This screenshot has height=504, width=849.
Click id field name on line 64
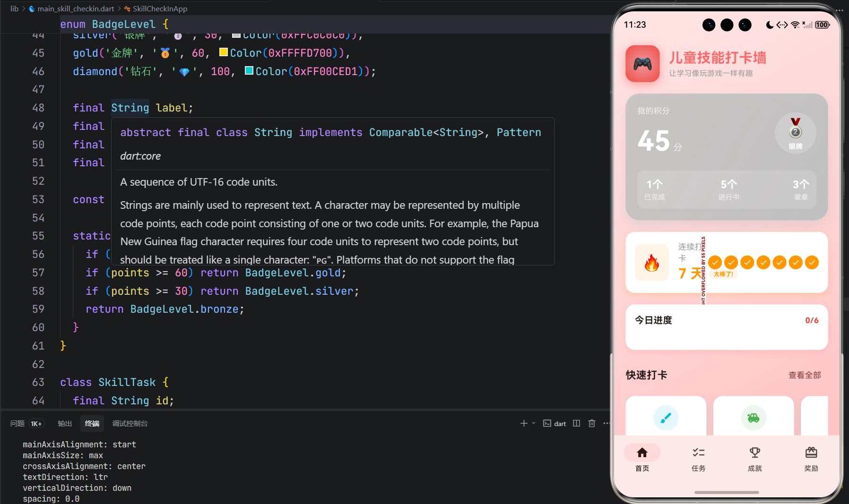tap(162, 401)
